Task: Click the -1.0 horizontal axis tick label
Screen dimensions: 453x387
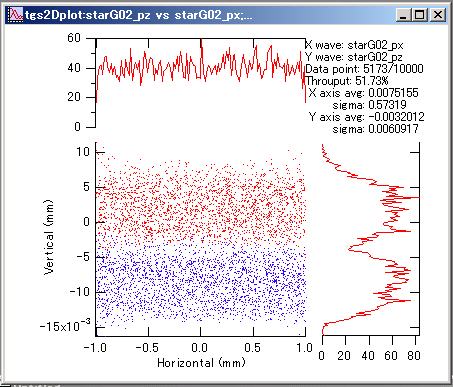Action: tap(95, 348)
